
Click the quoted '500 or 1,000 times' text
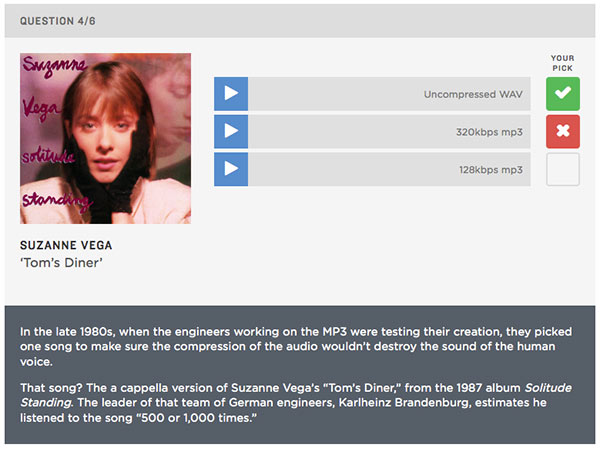(x=197, y=418)
